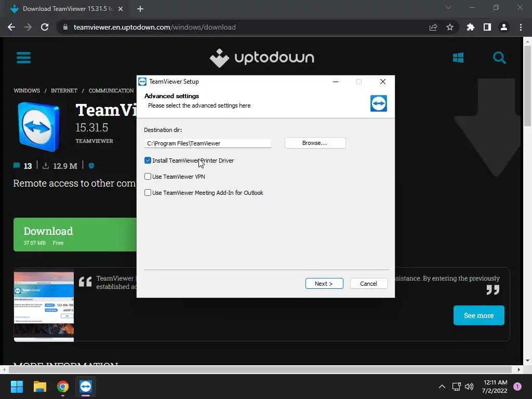
Task: Click the address bar URL
Action: coord(155,27)
